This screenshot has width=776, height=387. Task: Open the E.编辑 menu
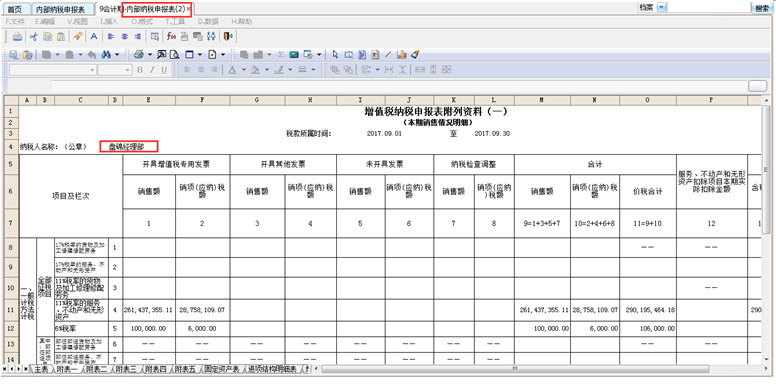(45, 22)
